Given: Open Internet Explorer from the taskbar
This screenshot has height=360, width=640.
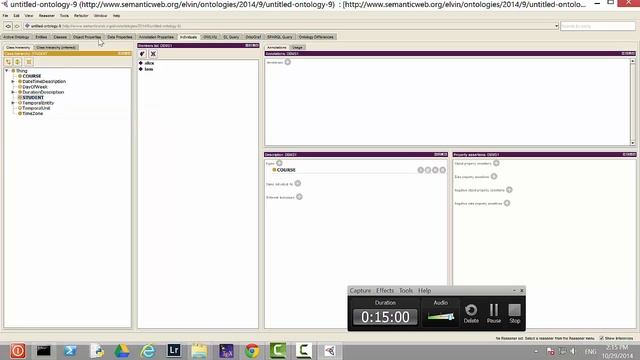Looking at the screenshot, I should click(148, 351).
